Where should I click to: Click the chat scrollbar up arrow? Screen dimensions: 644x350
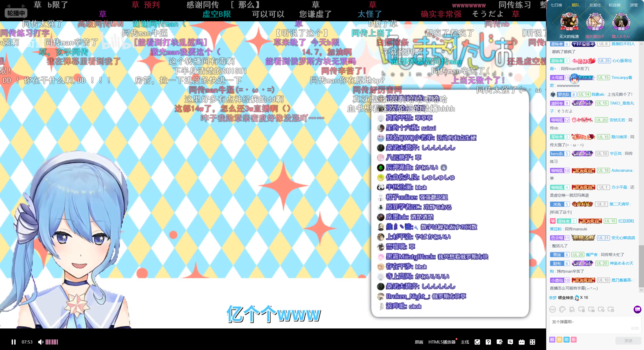(x=641, y=44)
